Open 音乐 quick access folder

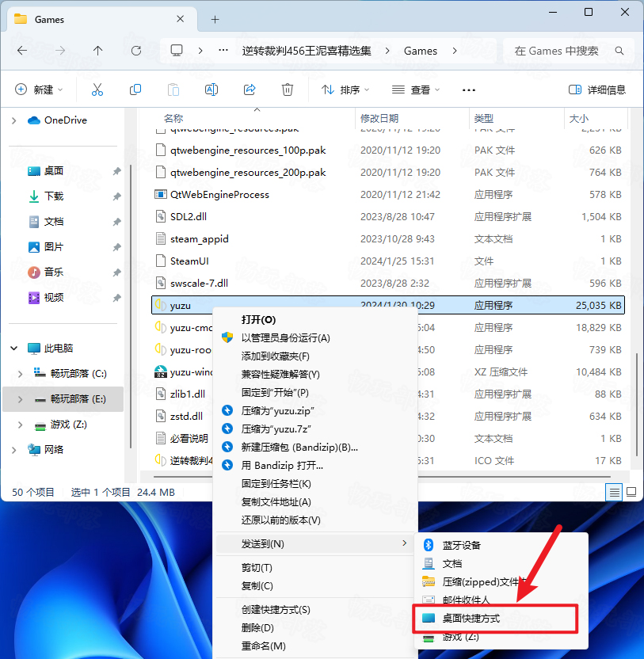tap(45, 272)
